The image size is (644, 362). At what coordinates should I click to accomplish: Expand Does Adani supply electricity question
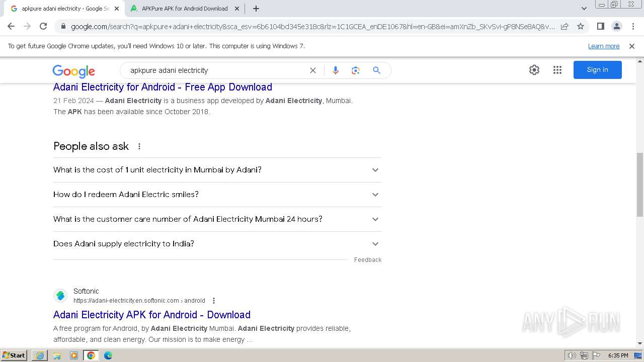point(217,244)
